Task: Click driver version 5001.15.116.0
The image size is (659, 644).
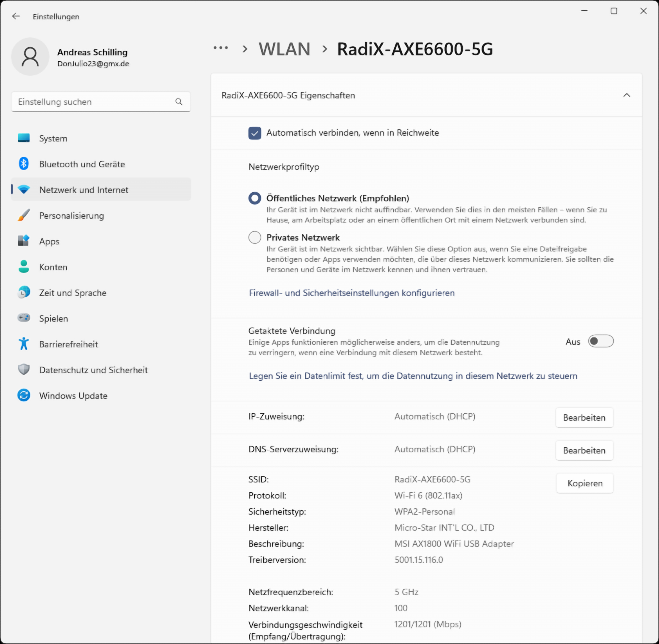Action: pyautogui.click(x=419, y=560)
